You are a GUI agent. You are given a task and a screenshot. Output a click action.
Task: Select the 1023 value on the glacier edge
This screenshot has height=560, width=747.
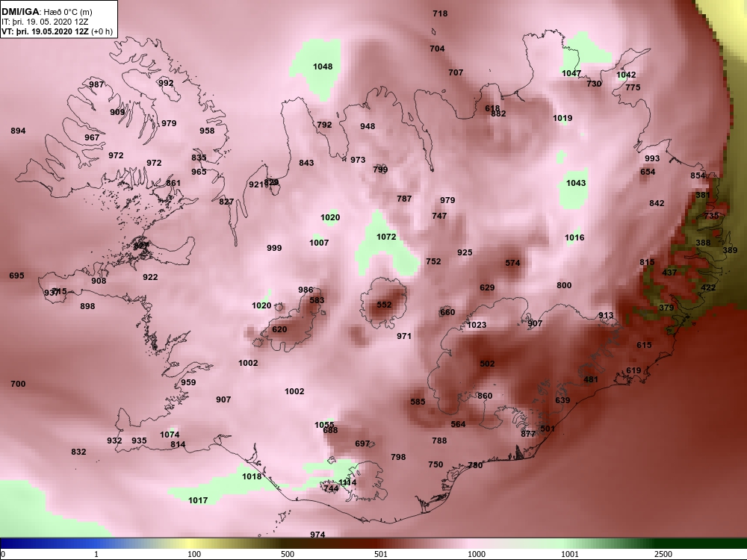(477, 326)
